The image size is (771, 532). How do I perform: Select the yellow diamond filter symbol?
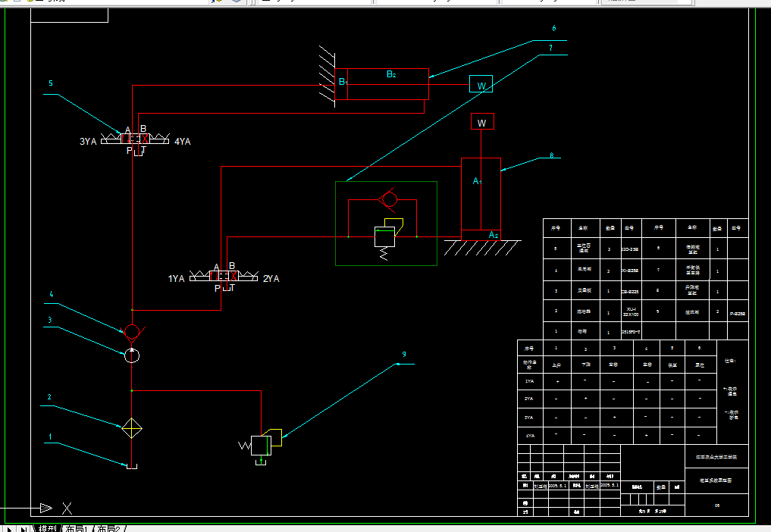pyautogui.click(x=132, y=428)
